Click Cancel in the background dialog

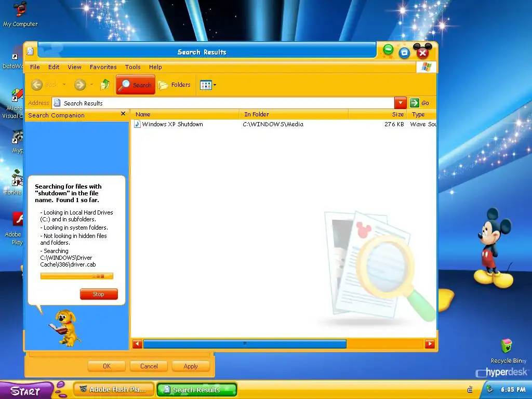point(149,366)
